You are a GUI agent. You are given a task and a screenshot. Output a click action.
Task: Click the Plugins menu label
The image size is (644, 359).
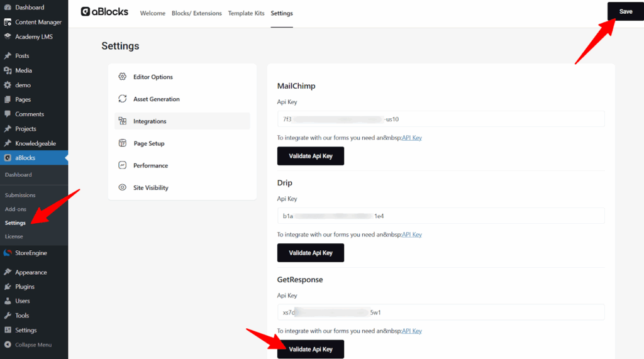[x=25, y=287]
